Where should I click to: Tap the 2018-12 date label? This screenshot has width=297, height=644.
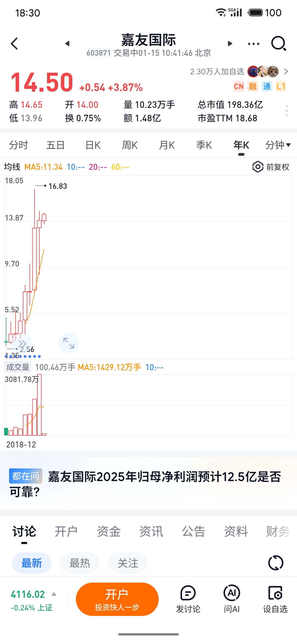[21, 444]
